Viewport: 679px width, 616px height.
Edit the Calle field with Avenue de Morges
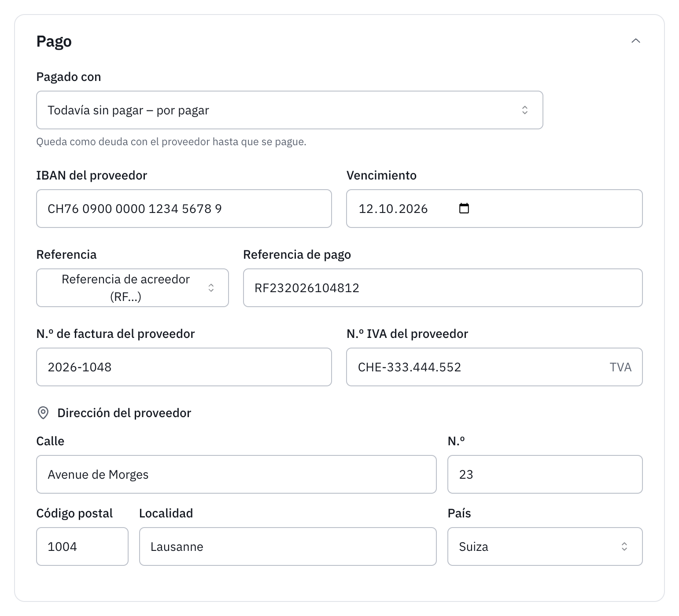(x=236, y=474)
